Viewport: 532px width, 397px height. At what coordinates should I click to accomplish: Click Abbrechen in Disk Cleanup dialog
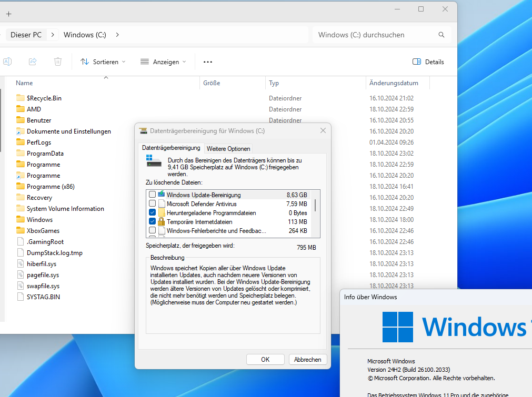pyautogui.click(x=308, y=359)
